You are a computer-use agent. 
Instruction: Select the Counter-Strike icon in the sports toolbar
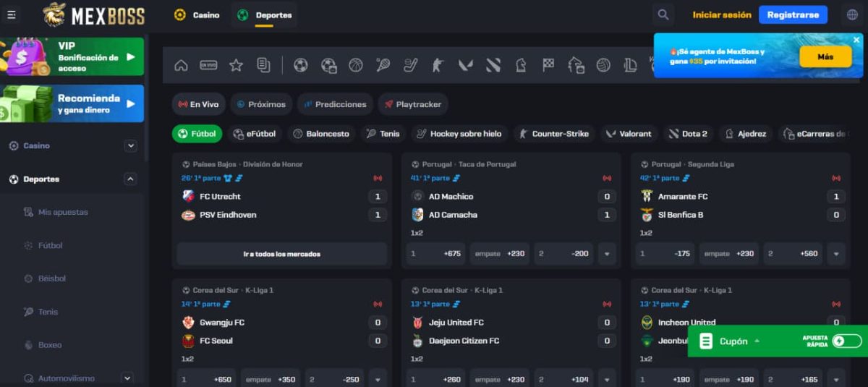point(438,65)
